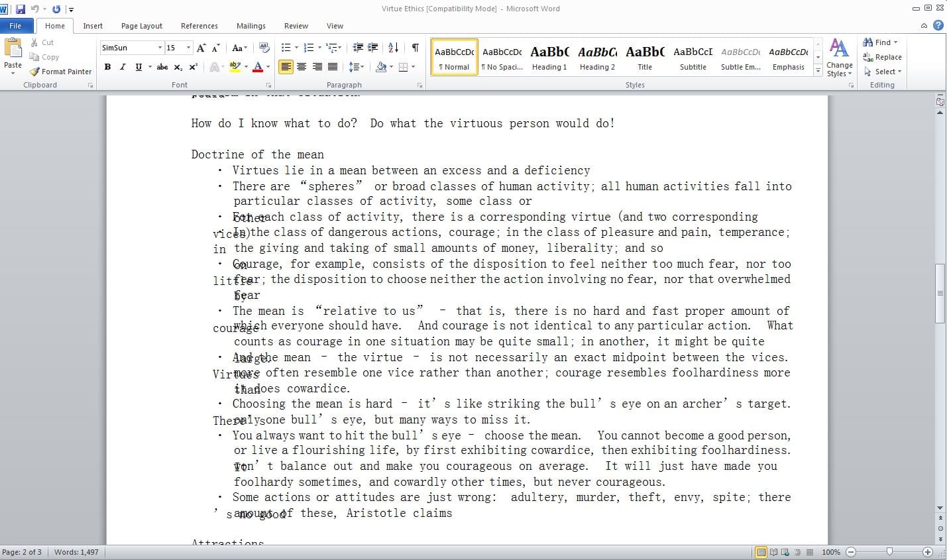947x560 pixels.
Task: Expand the Styles gallery more arrow
Action: tap(818, 70)
